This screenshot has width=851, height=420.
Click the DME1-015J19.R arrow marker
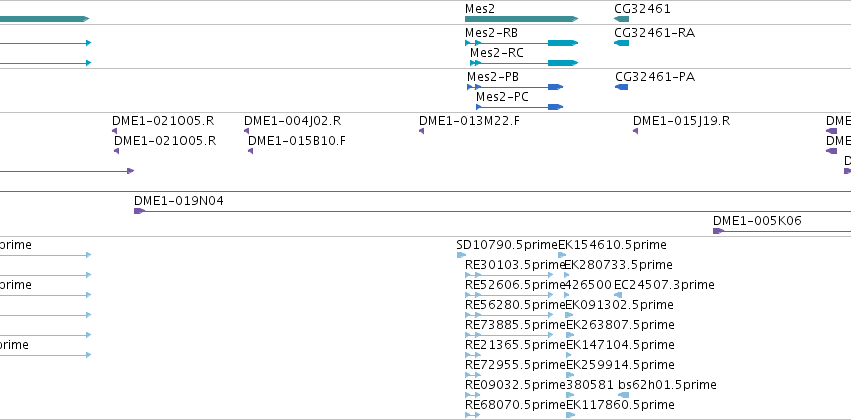pyautogui.click(x=635, y=131)
